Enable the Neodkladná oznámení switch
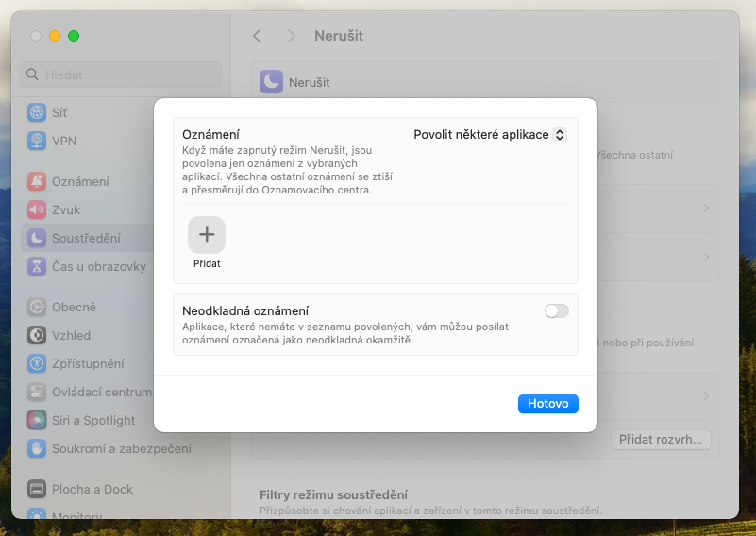 click(x=557, y=310)
